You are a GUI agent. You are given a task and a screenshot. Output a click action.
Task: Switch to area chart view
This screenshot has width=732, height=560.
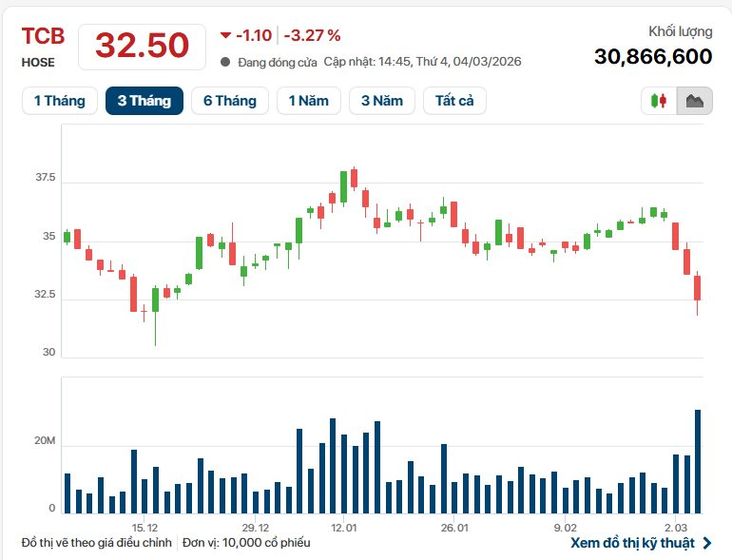tap(694, 101)
